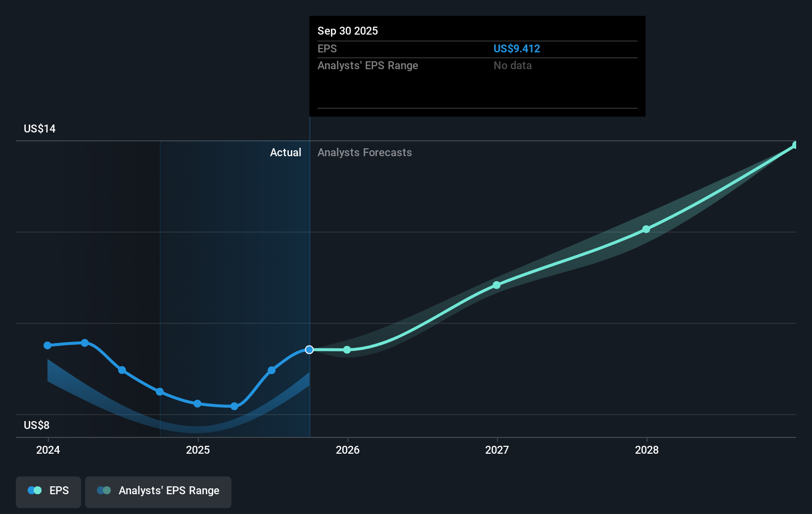This screenshot has width=812, height=514.
Task: Click the US$14 y-axis label
Action: coord(40,129)
